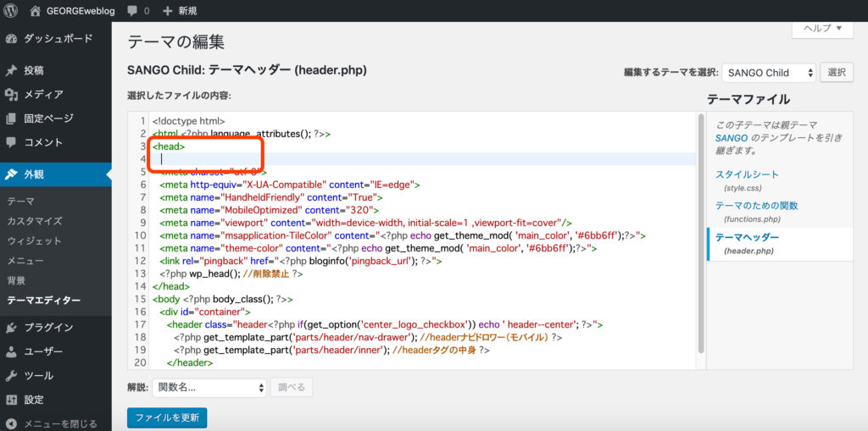Screen dimensions: 868x431
Task: Click line with div id="container"
Action: pyautogui.click(x=205, y=312)
